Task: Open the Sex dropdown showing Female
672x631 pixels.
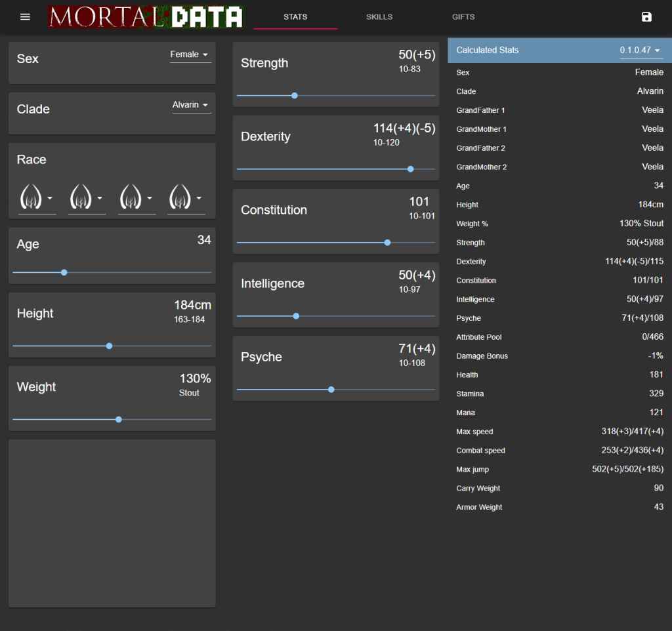Action: click(190, 55)
